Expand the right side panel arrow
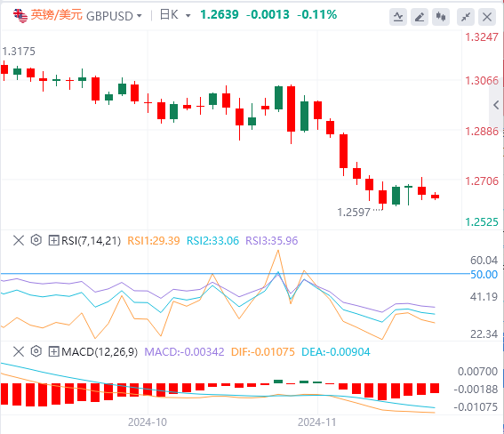This screenshot has width=504, height=434. [496, 105]
